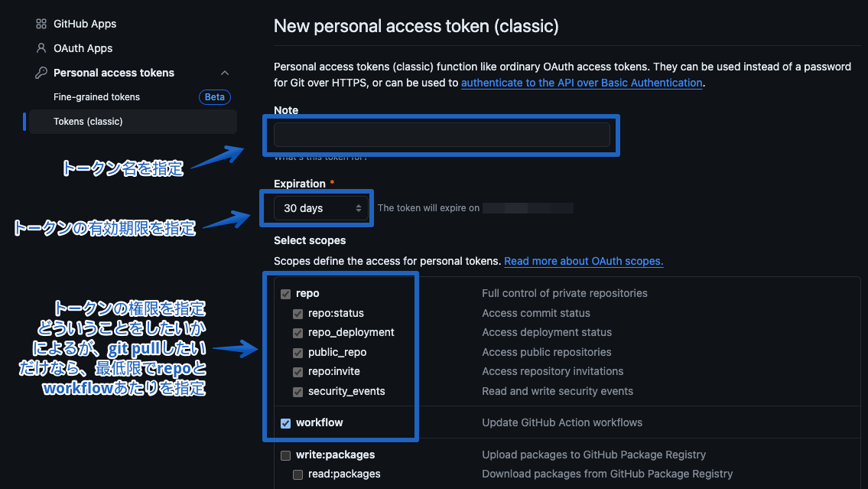This screenshot has height=489, width=868.
Task: Enable the workflow scope checkbox
Action: (285, 422)
